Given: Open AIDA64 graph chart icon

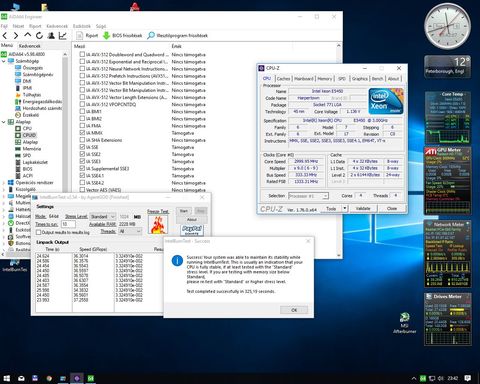Looking at the screenshot, I should [x=63, y=35].
